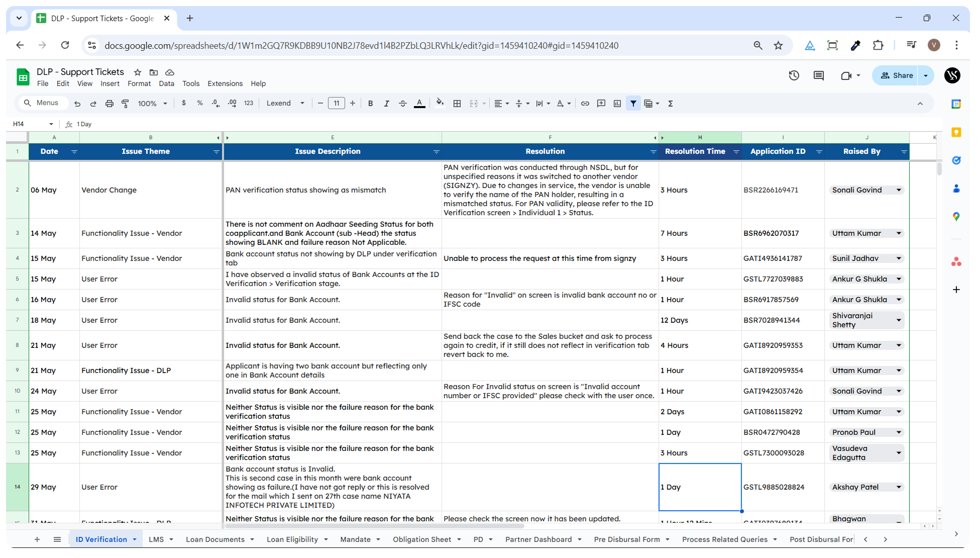Click the font size input field
The image size is (980, 558).
coord(336,104)
